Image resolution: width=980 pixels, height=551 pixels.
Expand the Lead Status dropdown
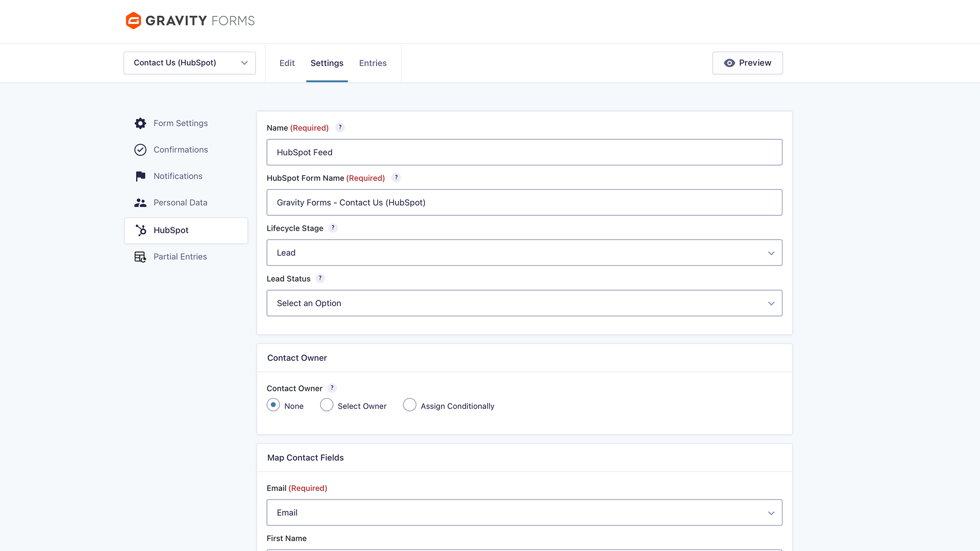524,304
